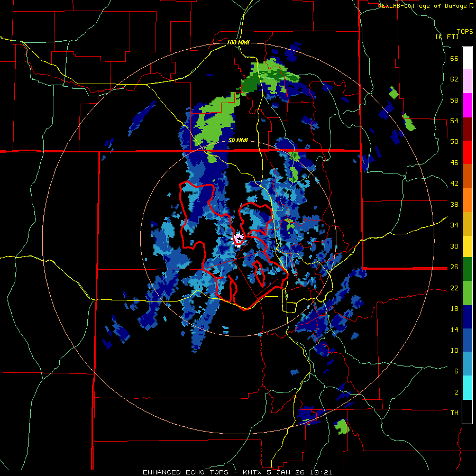Click the light blue 6-10 kft swatch

467,364
